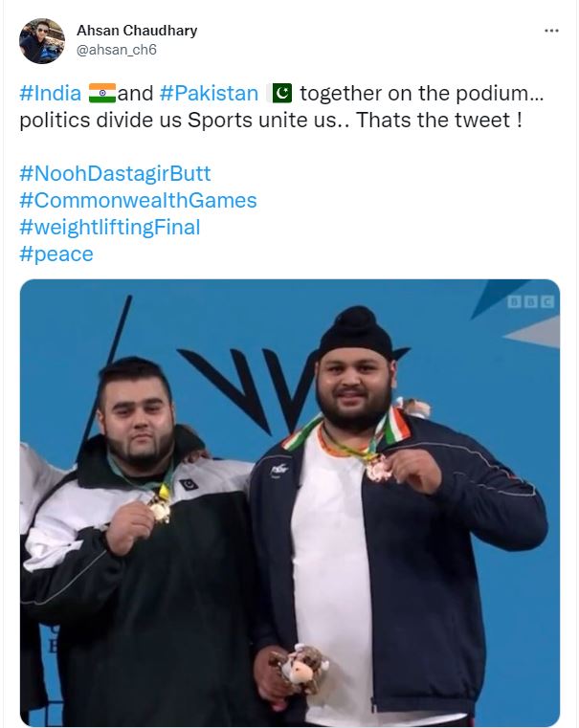Click the BBC watermark logo in photo

[x=530, y=302]
